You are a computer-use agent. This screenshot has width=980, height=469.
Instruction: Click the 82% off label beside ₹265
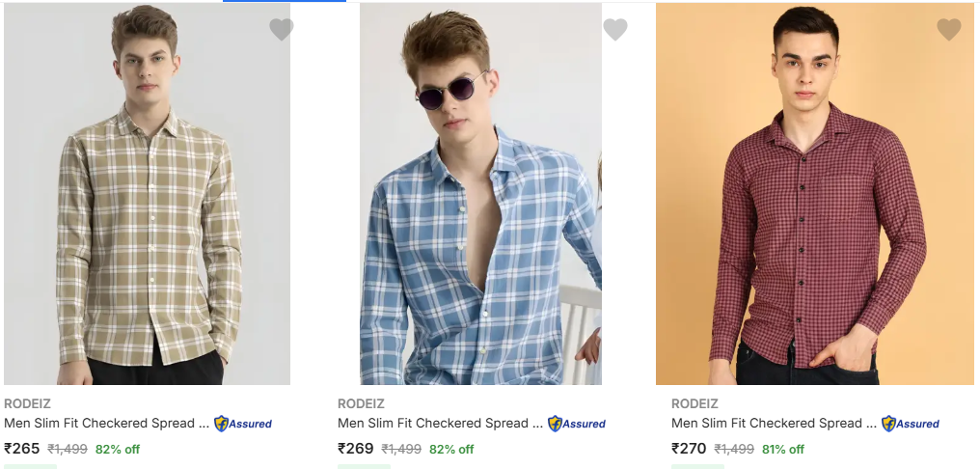pyautogui.click(x=118, y=450)
